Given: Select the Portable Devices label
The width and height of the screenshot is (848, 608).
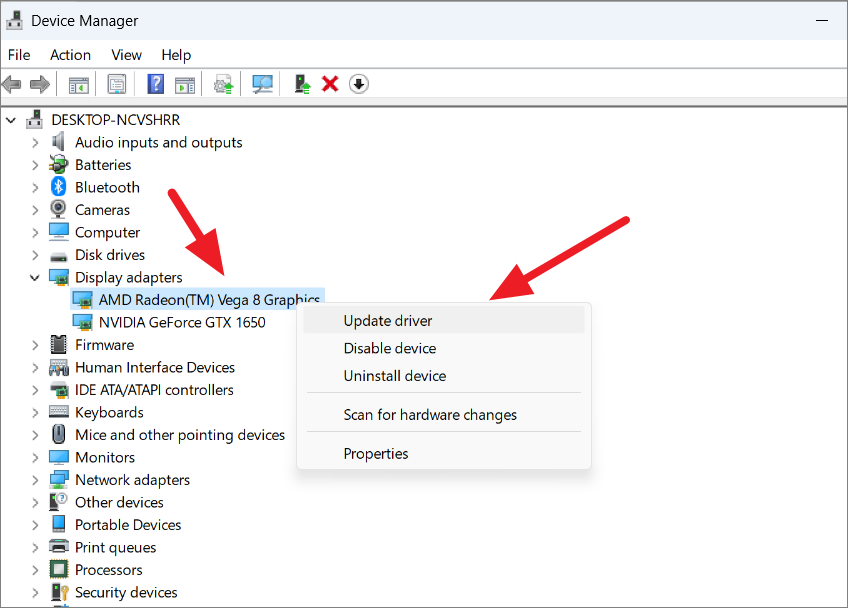Looking at the screenshot, I should [x=128, y=525].
